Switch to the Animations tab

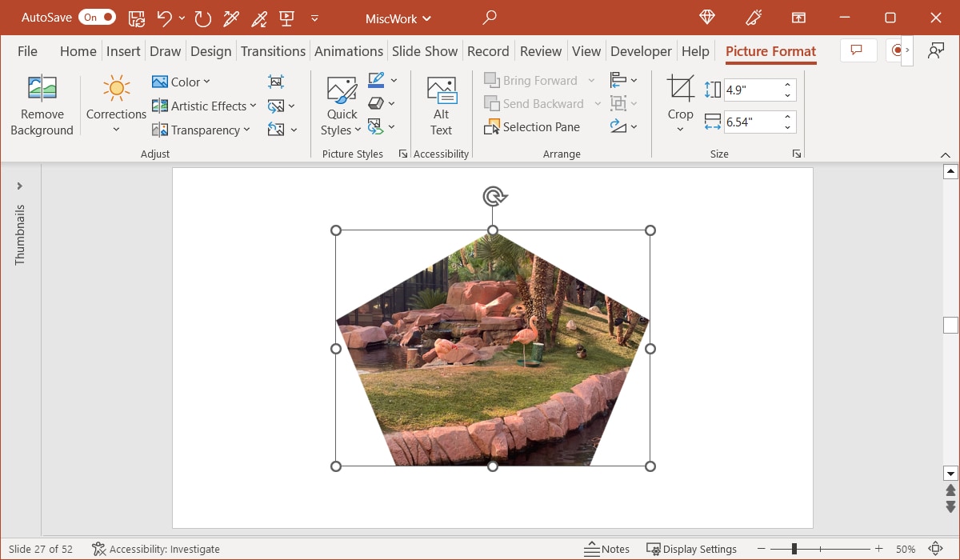coord(349,50)
